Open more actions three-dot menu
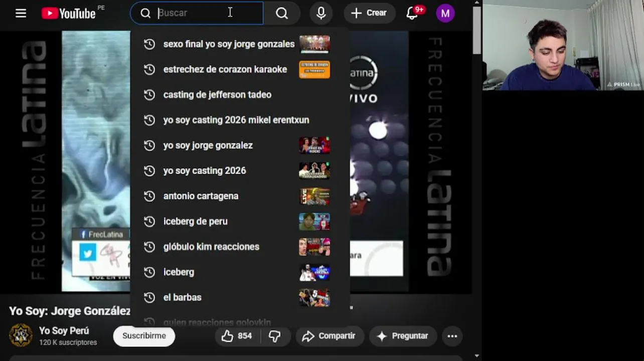644x361 pixels. (452, 336)
